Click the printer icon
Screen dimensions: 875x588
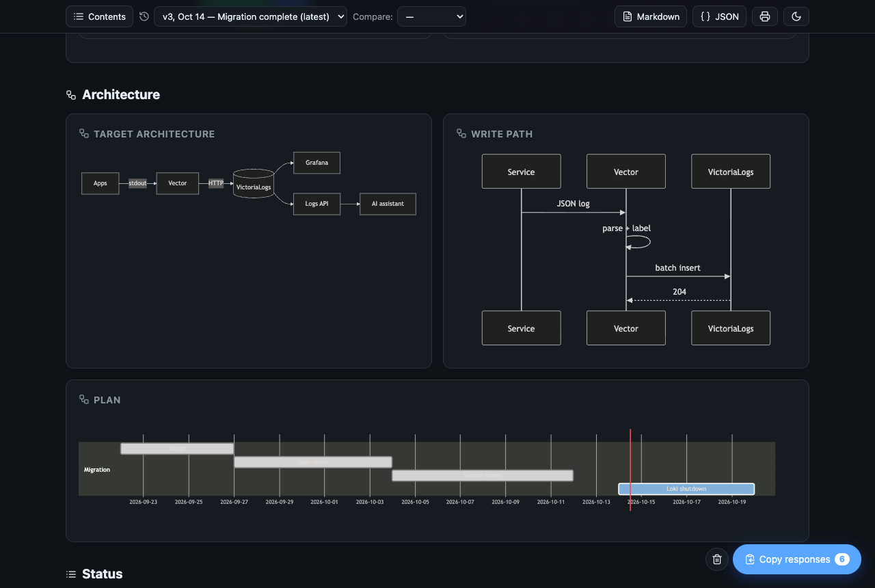click(765, 16)
